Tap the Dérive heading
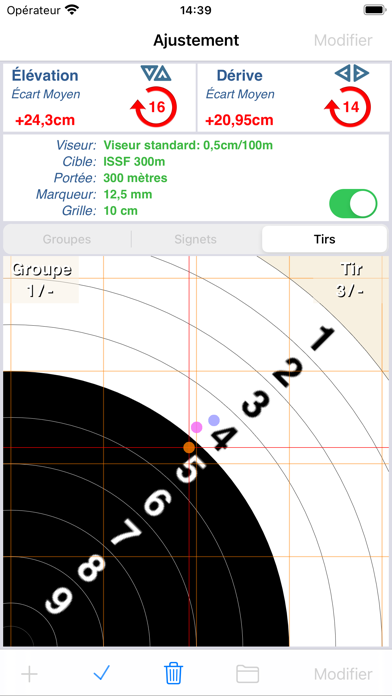Viewport: 392px width, 696px height. pyautogui.click(x=240, y=75)
